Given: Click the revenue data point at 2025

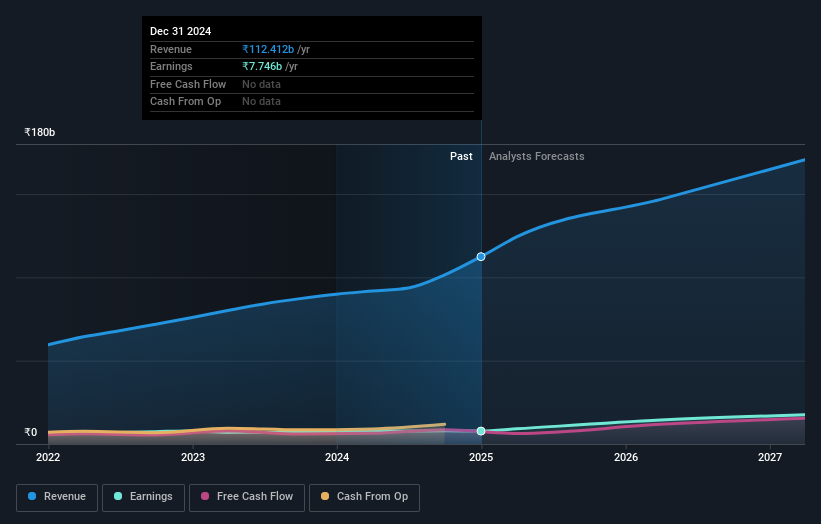Looking at the screenshot, I should point(481,257).
